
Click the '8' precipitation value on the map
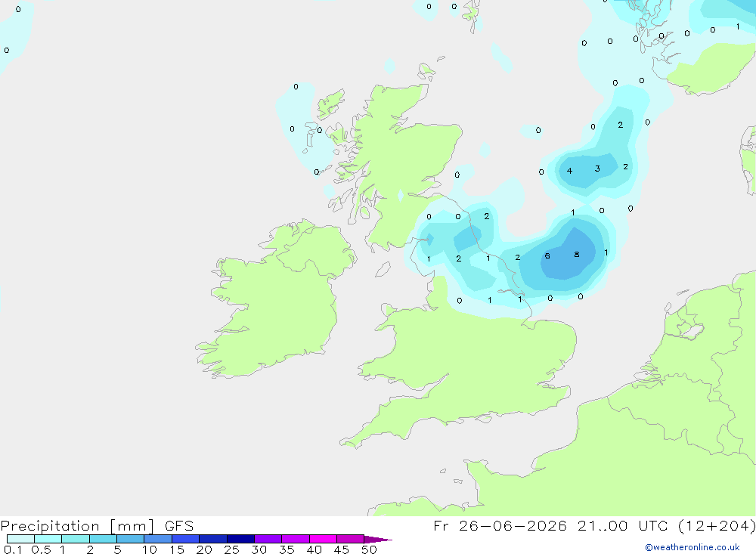pos(577,255)
